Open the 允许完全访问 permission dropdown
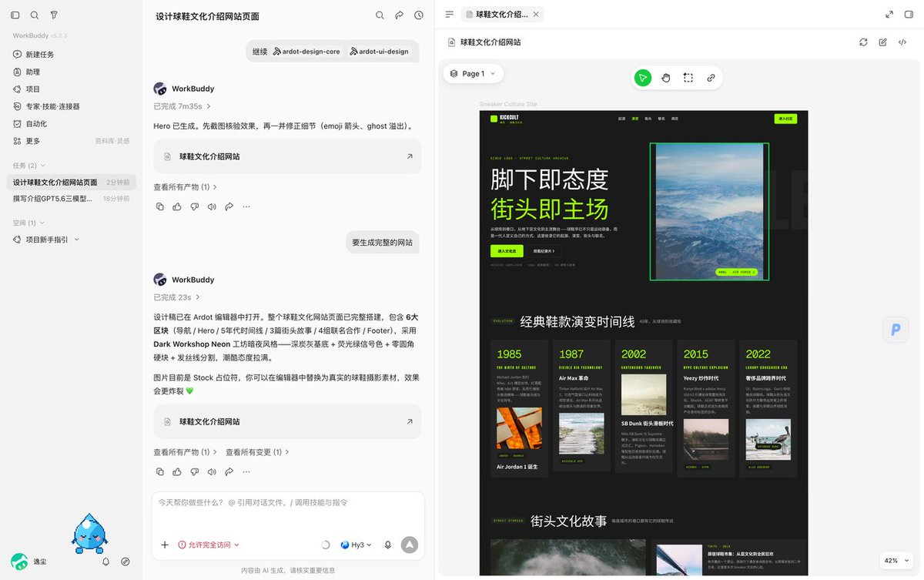This screenshot has width=924, height=580. 209,545
